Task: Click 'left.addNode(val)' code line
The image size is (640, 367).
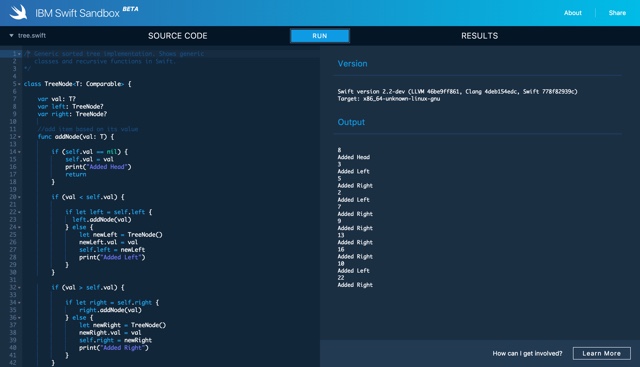Action: 102,220
